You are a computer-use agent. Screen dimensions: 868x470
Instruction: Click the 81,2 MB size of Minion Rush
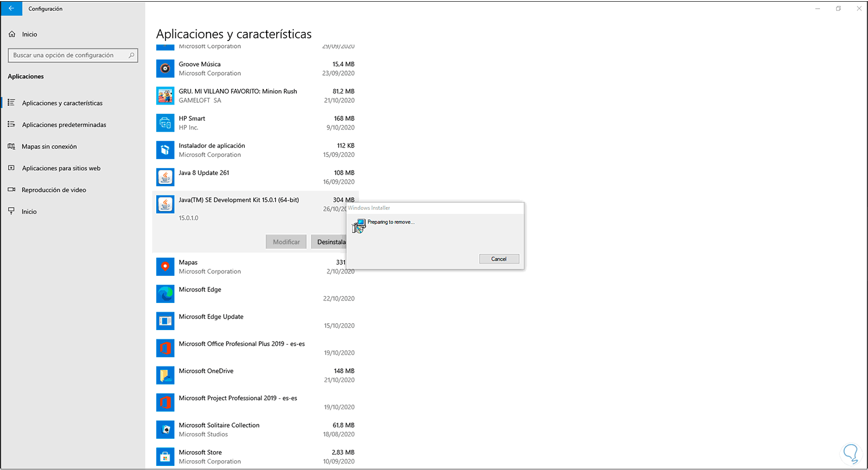(x=344, y=91)
